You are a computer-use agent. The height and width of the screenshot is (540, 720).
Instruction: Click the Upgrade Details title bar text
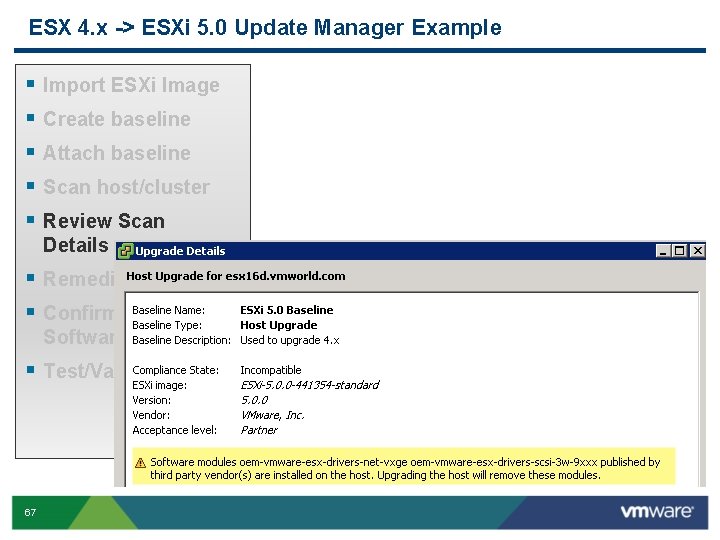pos(180,251)
